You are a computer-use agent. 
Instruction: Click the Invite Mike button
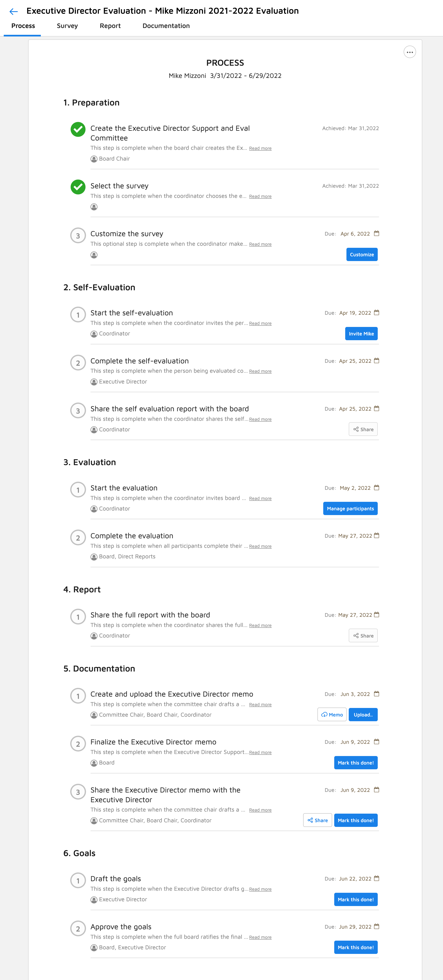tap(361, 334)
